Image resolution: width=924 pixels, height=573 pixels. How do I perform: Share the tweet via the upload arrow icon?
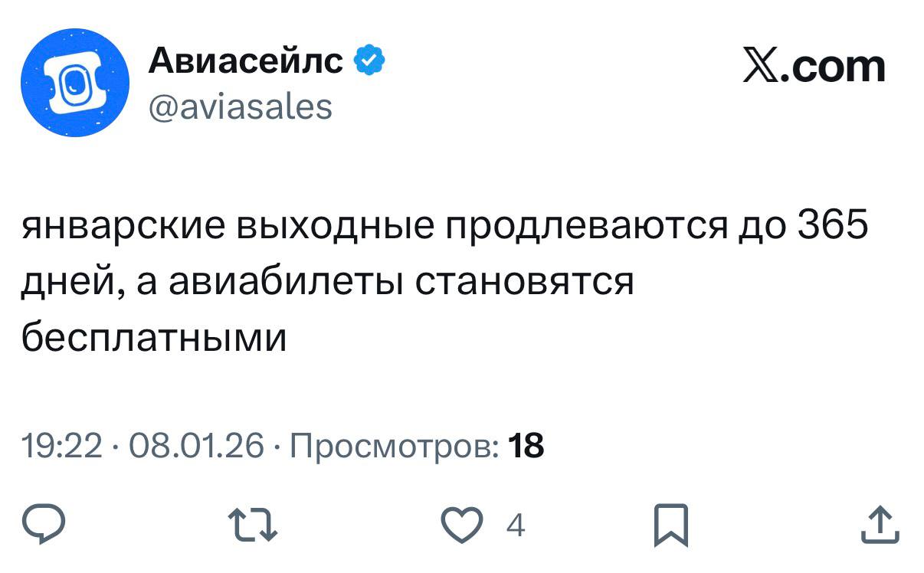[879, 526]
